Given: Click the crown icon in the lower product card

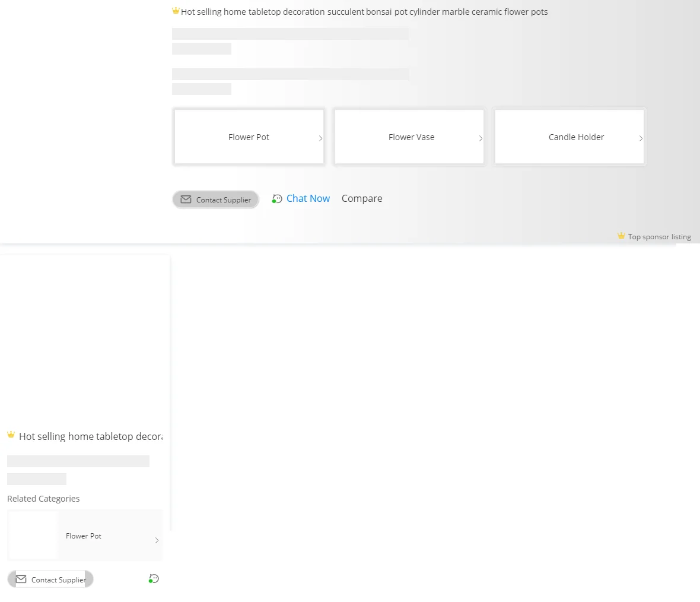Looking at the screenshot, I should [11, 435].
